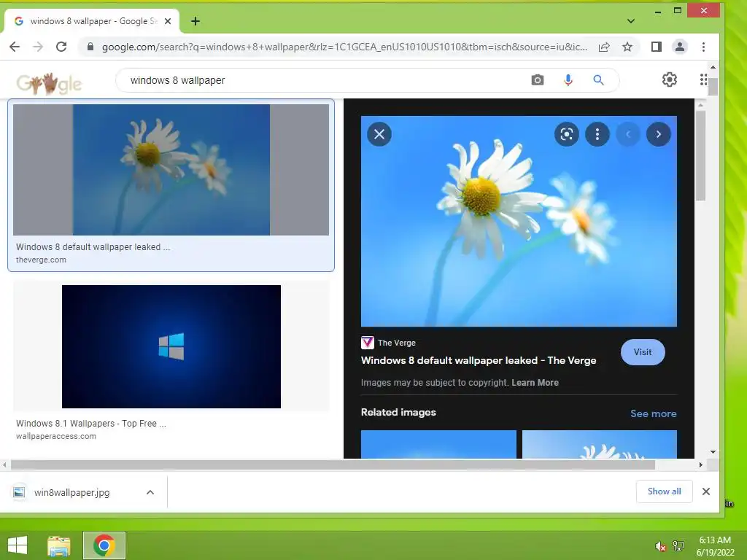Click the Google logo
Image resolution: width=747 pixels, height=560 pixels.
pos(49,83)
